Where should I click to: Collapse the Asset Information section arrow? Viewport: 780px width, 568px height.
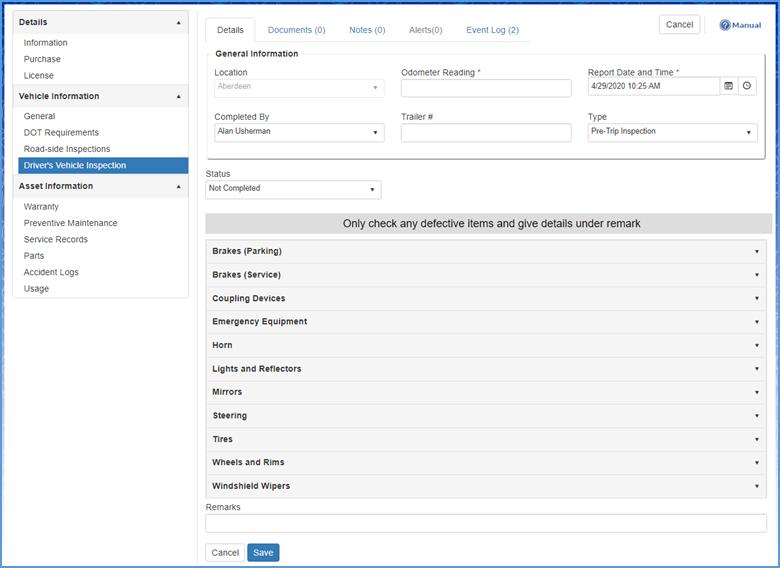(x=178, y=186)
